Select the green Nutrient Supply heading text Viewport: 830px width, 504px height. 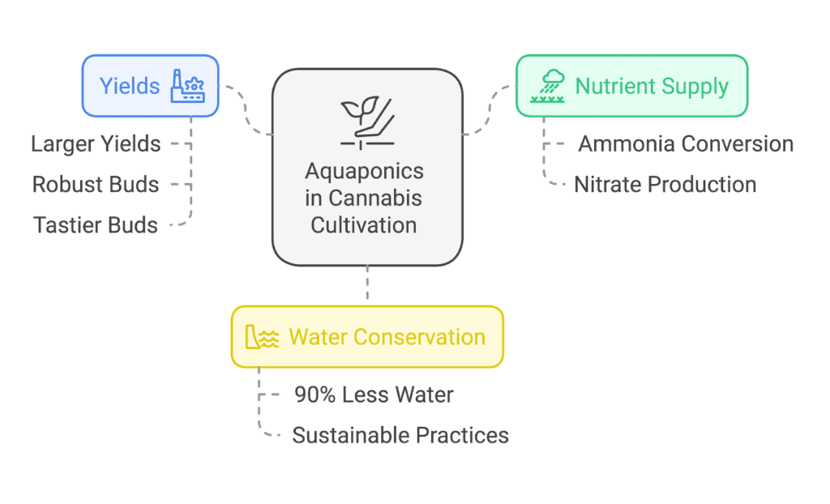[x=652, y=86]
